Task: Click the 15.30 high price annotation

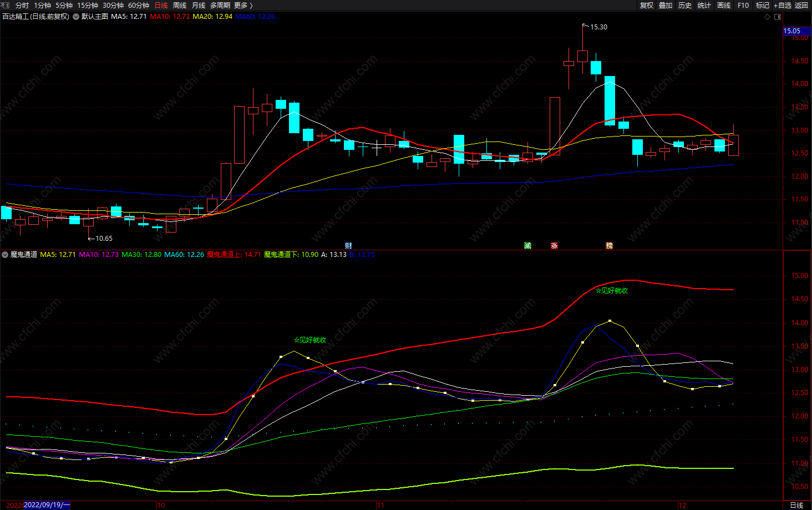Action: pos(598,27)
